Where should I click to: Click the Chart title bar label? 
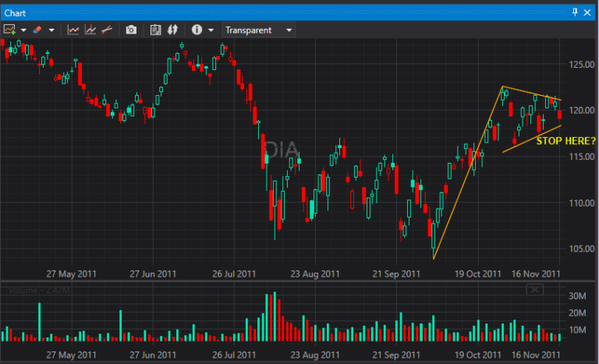coord(16,12)
